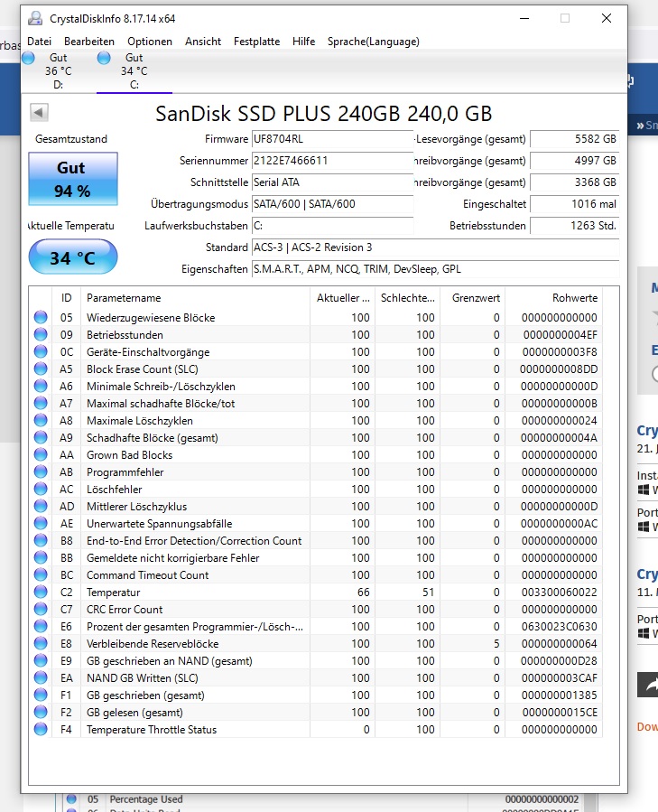Select the GB geschrieben an NAND (gesamt) row
This screenshot has height=812, width=658.
pyautogui.click(x=316, y=661)
